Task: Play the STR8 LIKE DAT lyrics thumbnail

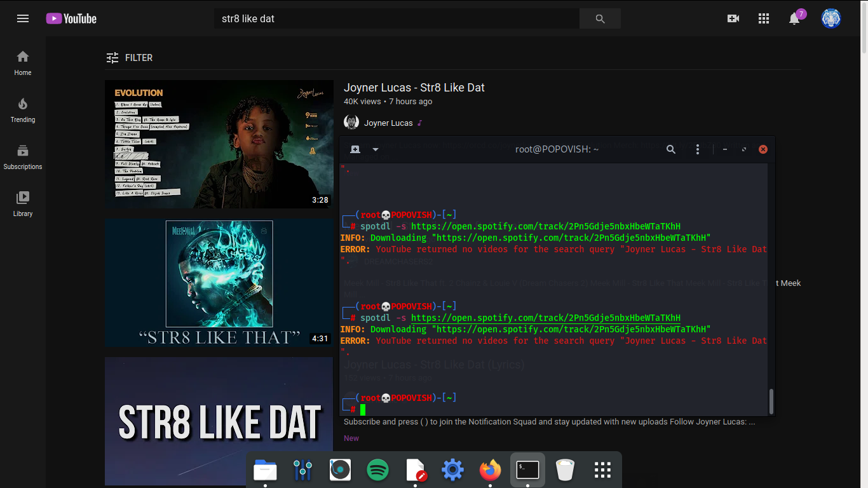Action: pyautogui.click(x=219, y=422)
